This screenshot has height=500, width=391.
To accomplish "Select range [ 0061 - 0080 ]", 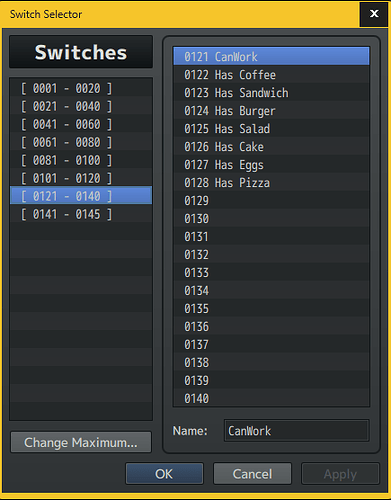I will (81, 142).
